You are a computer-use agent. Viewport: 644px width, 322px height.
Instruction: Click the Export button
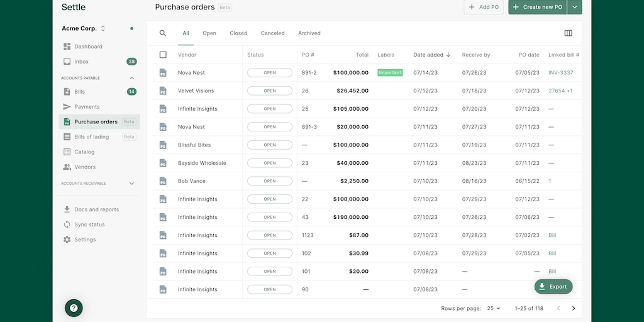point(553,287)
